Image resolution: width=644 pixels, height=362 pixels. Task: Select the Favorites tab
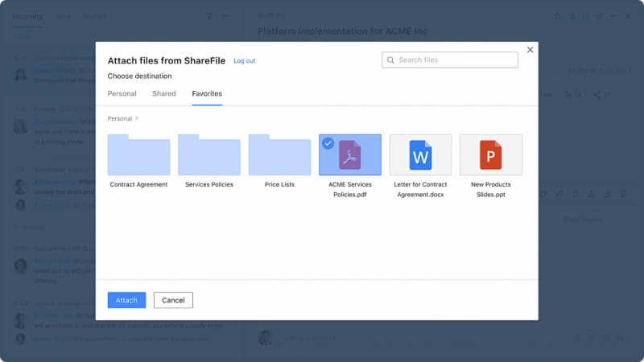(x=207, y=94)
